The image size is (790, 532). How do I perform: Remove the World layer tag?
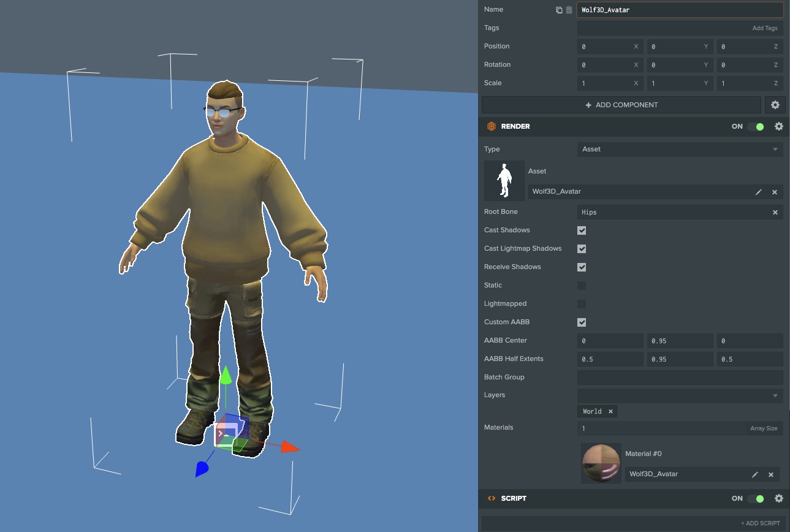click(x=610, y=411)
